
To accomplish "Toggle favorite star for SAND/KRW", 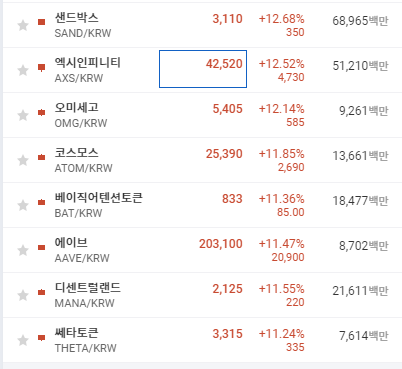I will coord(23,25).
